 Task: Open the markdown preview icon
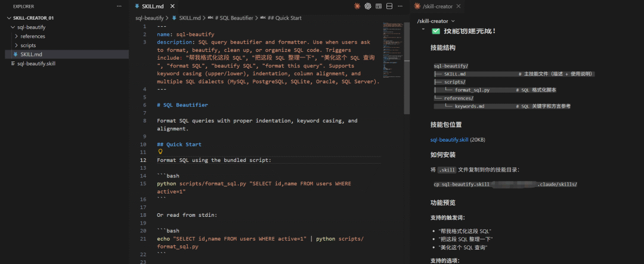click(379, 6)
